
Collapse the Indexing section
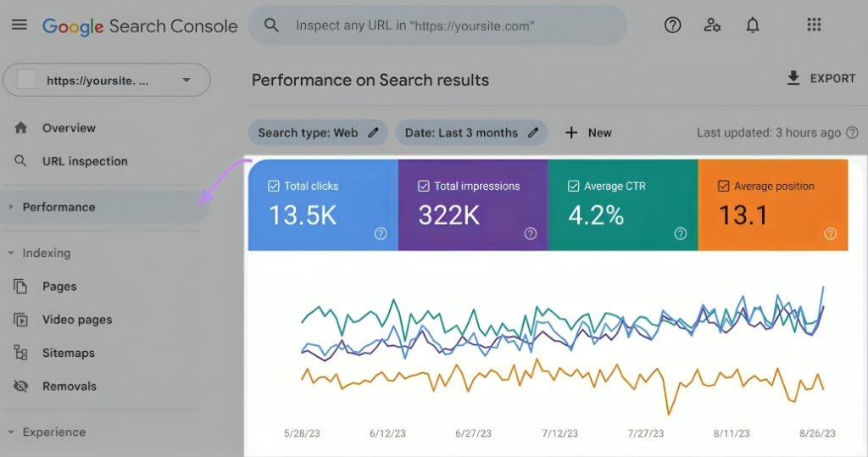(x=10, y=254)
